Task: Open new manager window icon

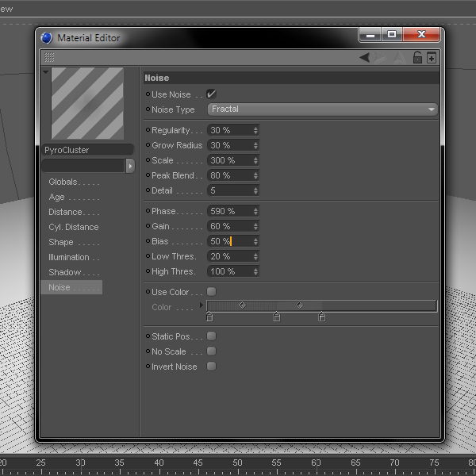Action: (432, 57)
